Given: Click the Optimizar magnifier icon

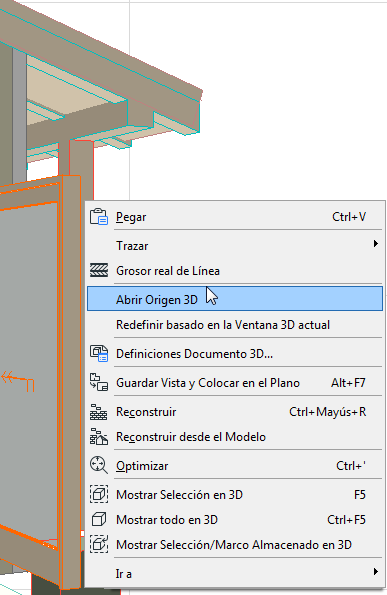Looking at the screenshot, I should pyautogui.click(x=99, y=466).
